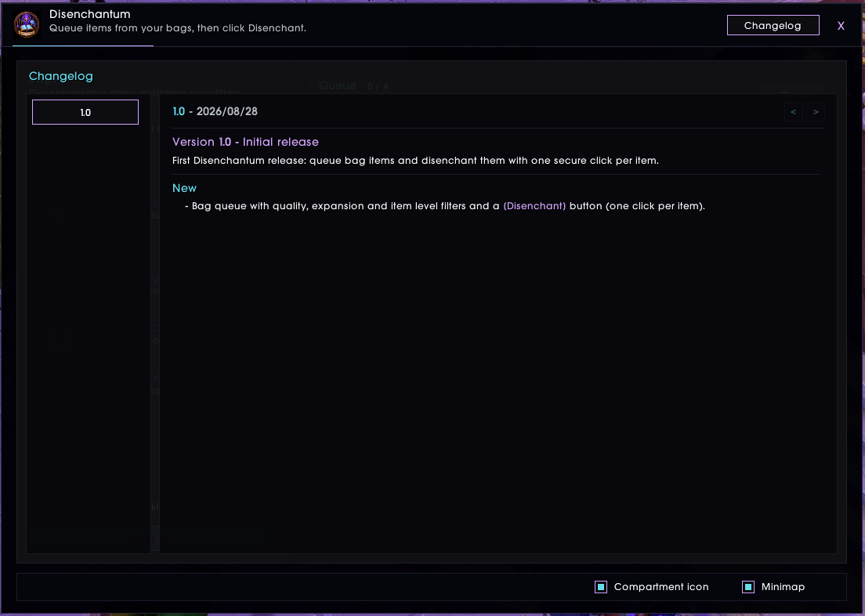Click the cyan Changelog panel heading
This screenshot has height=616, width=865.
60,76
